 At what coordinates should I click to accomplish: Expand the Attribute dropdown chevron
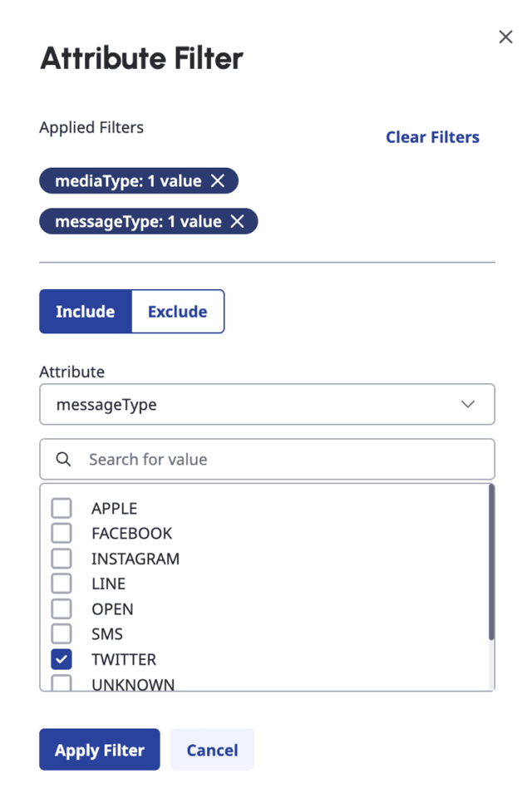468,405
